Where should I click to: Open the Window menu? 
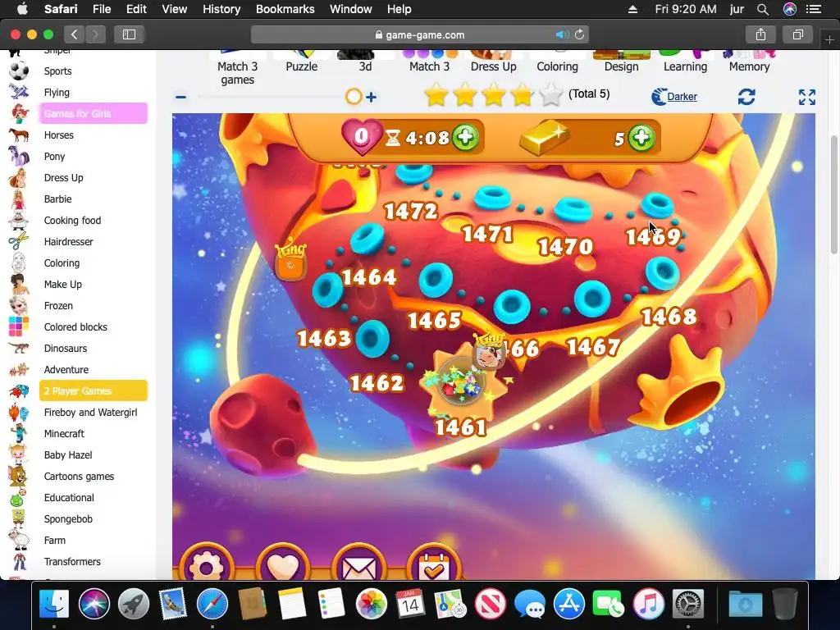pos(351,9)
